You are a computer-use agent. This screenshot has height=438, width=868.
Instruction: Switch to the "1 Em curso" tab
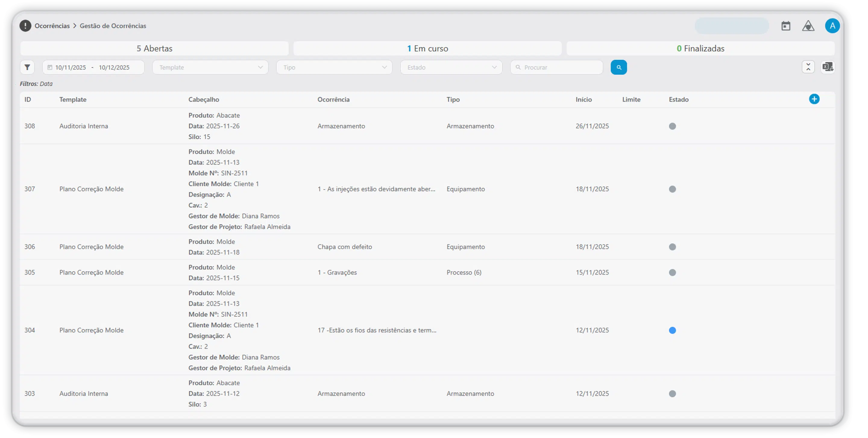427,49
